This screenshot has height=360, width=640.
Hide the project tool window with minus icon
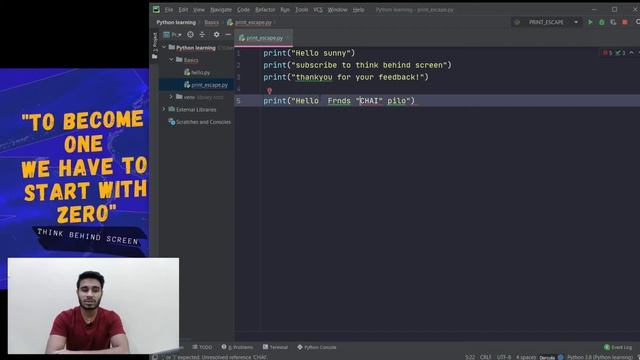[228, 35]
